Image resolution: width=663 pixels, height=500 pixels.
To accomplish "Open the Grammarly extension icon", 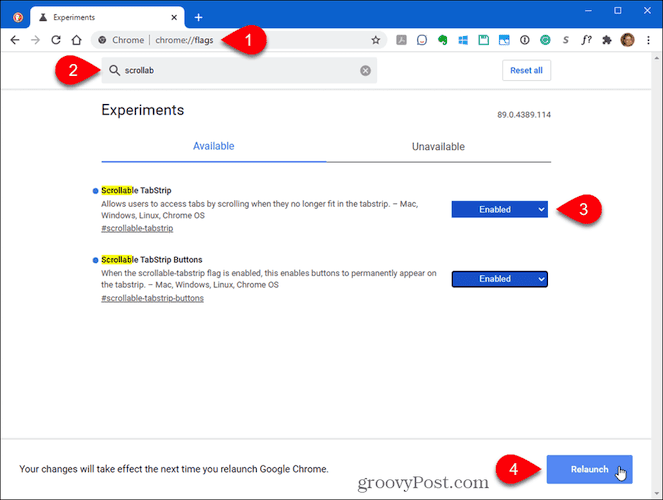I will (545, 40).
